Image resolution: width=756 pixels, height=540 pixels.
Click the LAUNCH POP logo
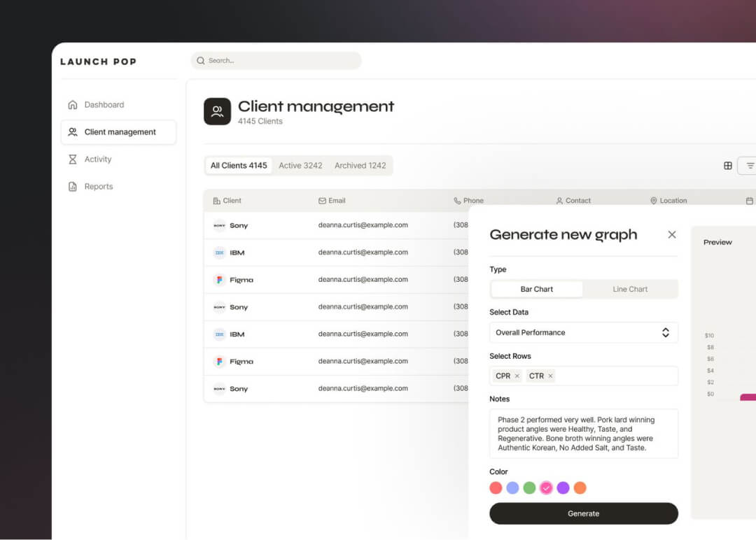point(99,62)
